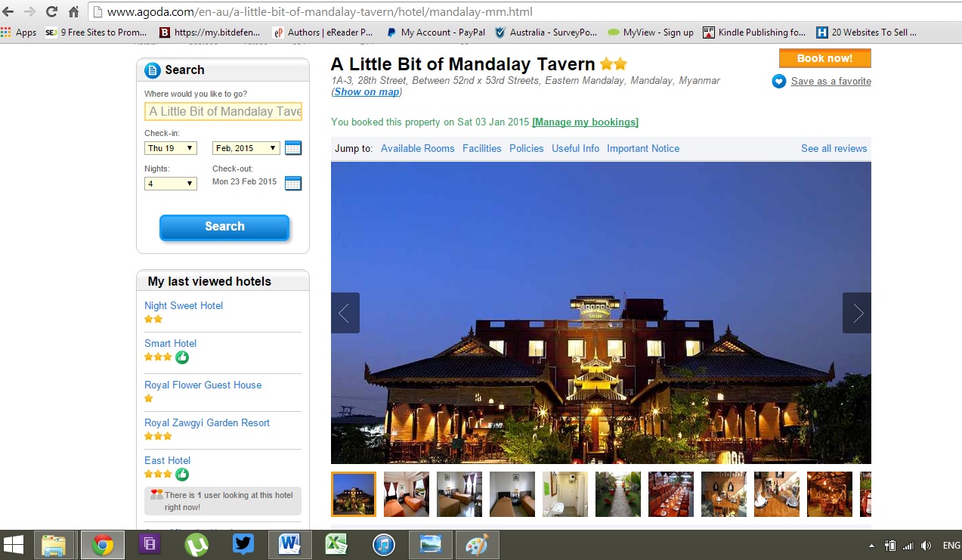The width and height of the screenshot is (962, 560).
Task: Jump to Available Rooms section
Action: pos(418,148)
